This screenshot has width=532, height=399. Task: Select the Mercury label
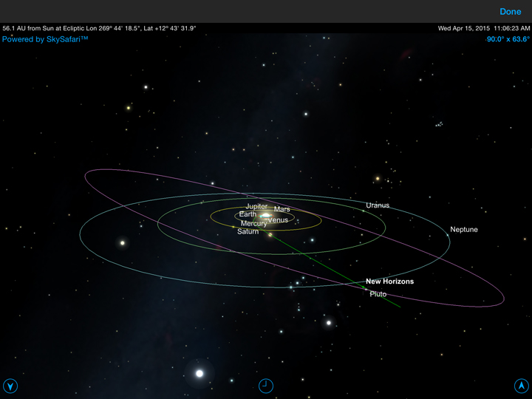pos(253,224)
